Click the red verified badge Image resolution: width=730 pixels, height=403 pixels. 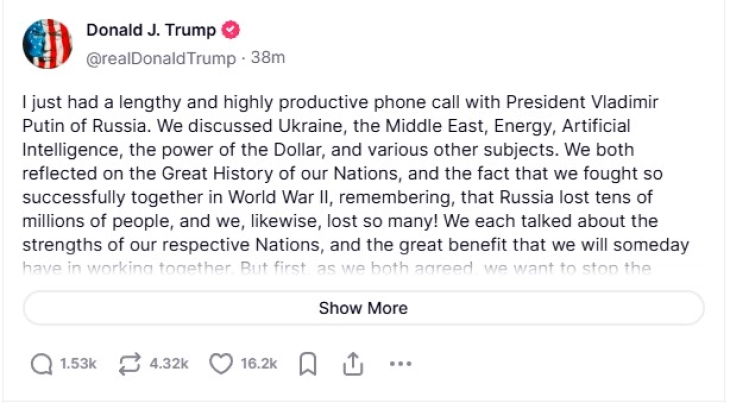pyautogui.click(x=230, y=31)
